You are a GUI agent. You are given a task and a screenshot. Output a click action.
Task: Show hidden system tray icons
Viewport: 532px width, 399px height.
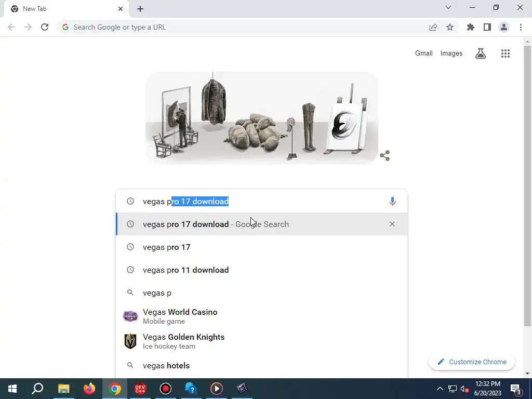[440, 389]
